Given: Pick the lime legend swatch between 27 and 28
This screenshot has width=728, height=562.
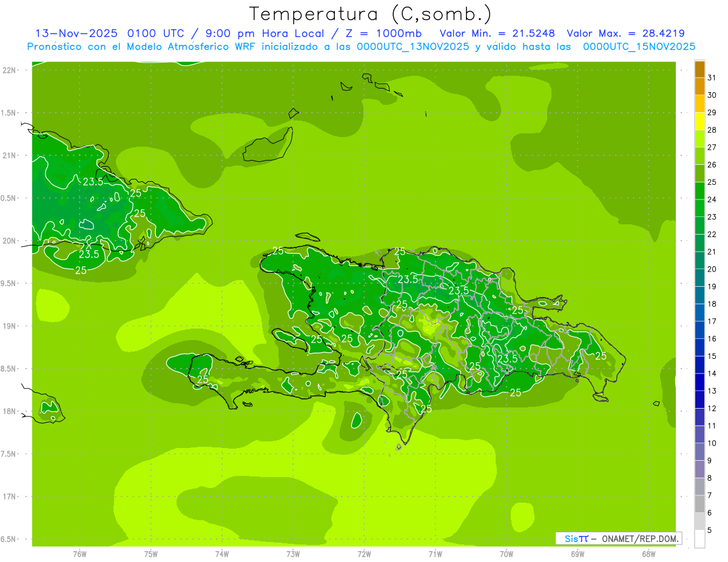Looking at the screenshot, I should pyautogui.click(x=699, y=139).
